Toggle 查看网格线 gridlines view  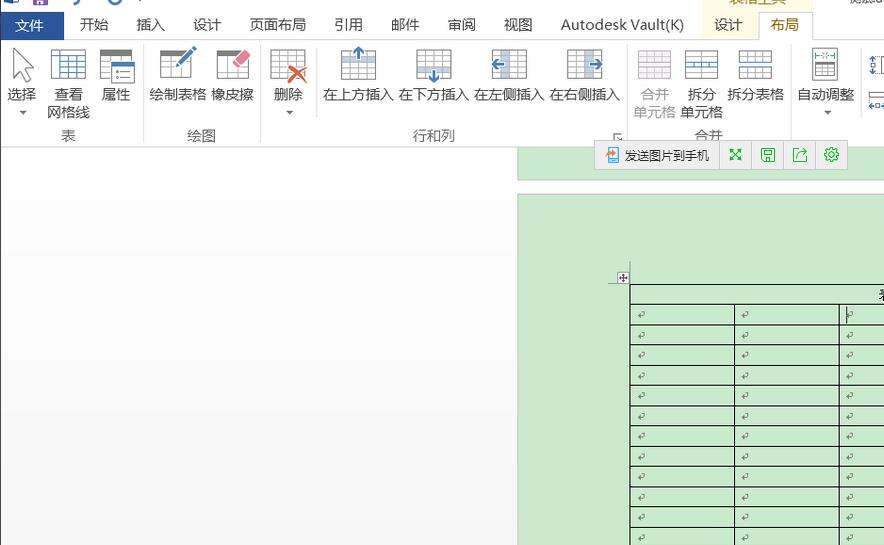(x=68, y=83)
